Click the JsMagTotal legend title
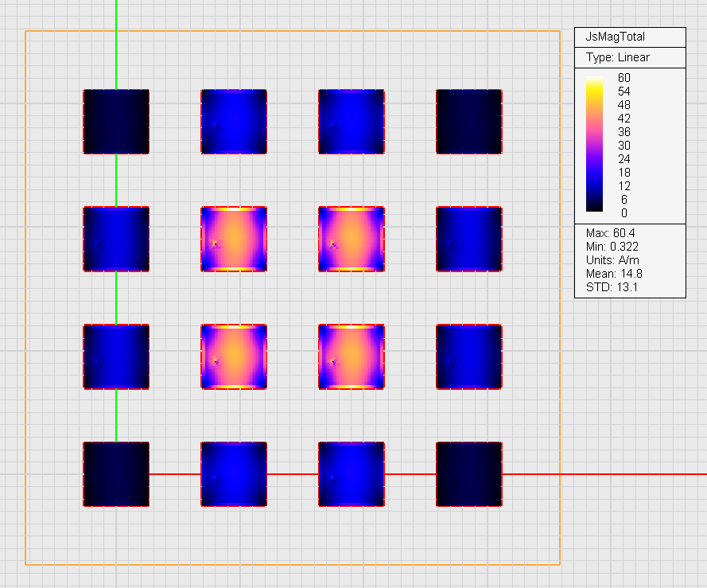Image resolution: width=707 pixels, height=588 pixels. (x=615, y=37)
